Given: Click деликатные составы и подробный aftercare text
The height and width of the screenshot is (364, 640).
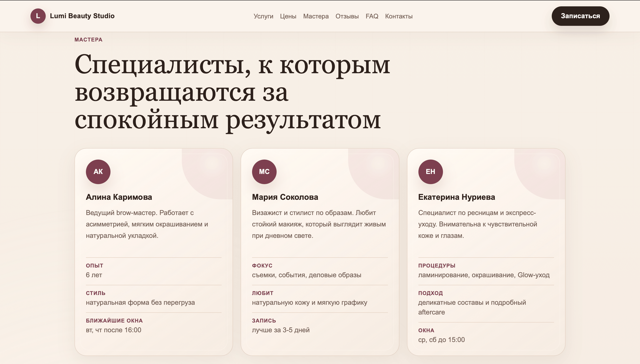Looking at the screenshot, I should pos(472,307).
